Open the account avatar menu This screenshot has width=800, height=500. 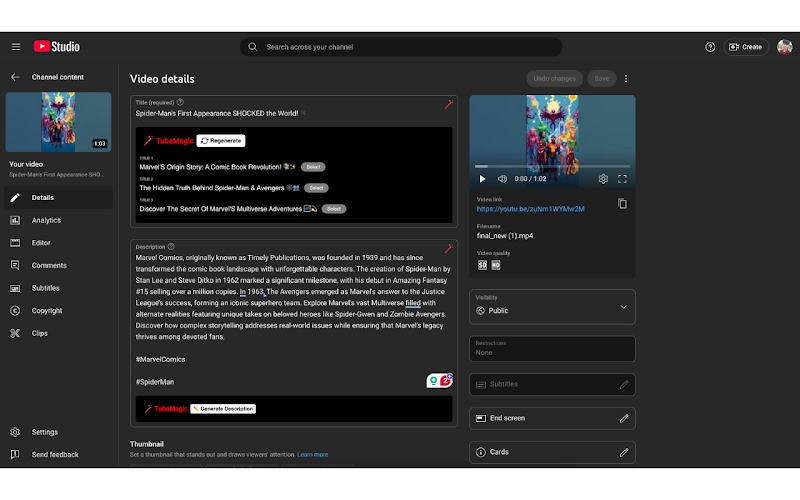(x=784, y=47)
